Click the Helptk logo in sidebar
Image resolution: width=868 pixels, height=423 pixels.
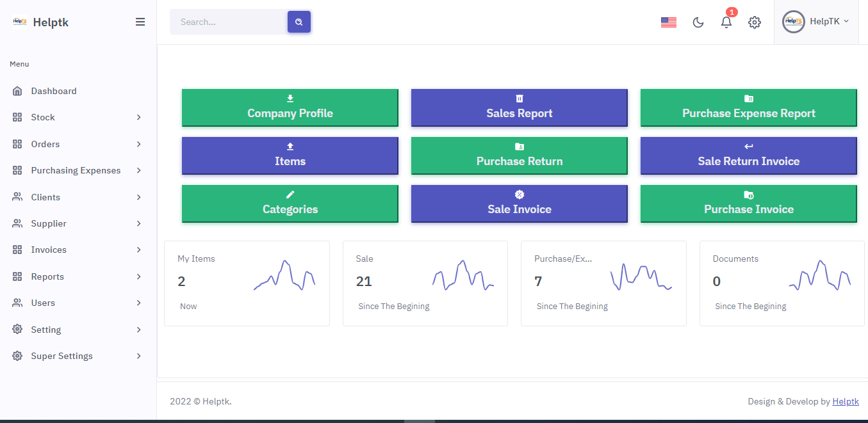pos(20,22)
